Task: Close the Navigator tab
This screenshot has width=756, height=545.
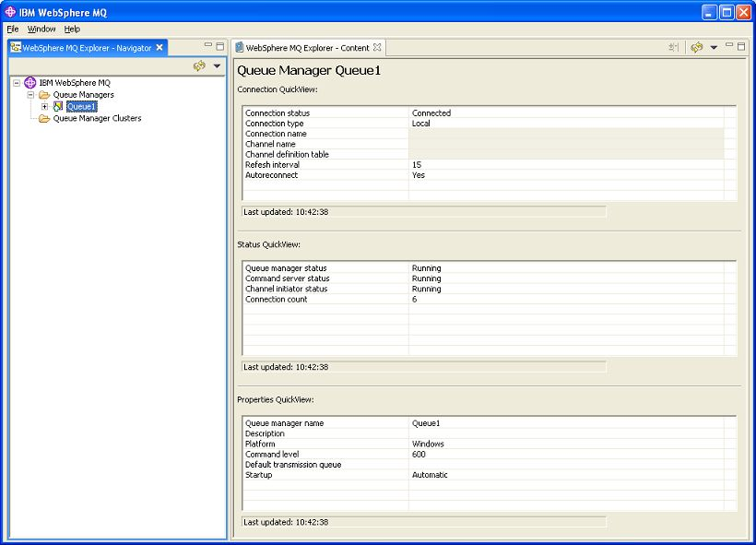Action: tap(159, 47)
